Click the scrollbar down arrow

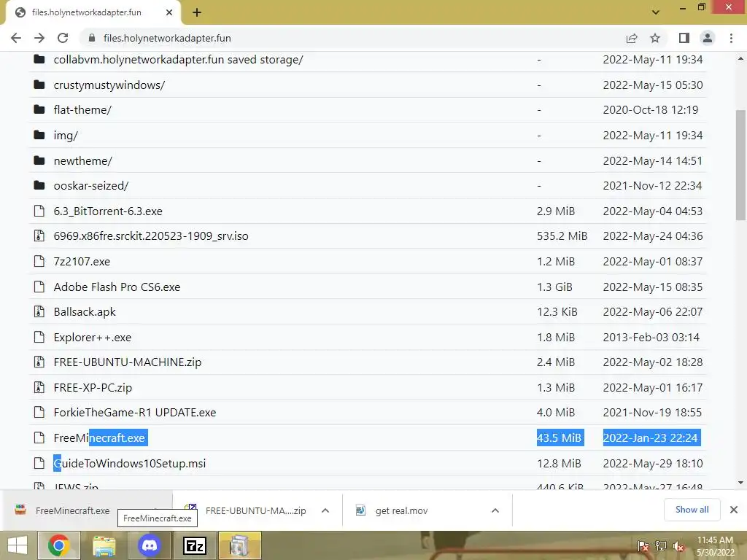click(740, 483)
